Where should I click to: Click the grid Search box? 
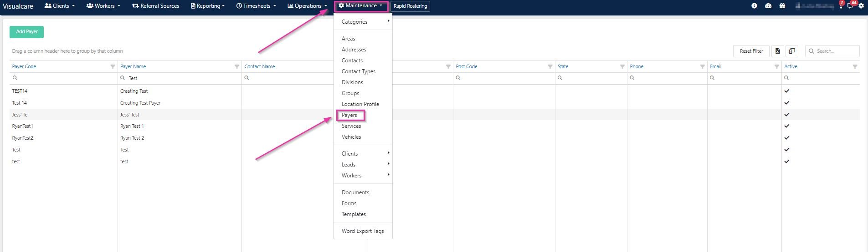(x=832, y=51)
